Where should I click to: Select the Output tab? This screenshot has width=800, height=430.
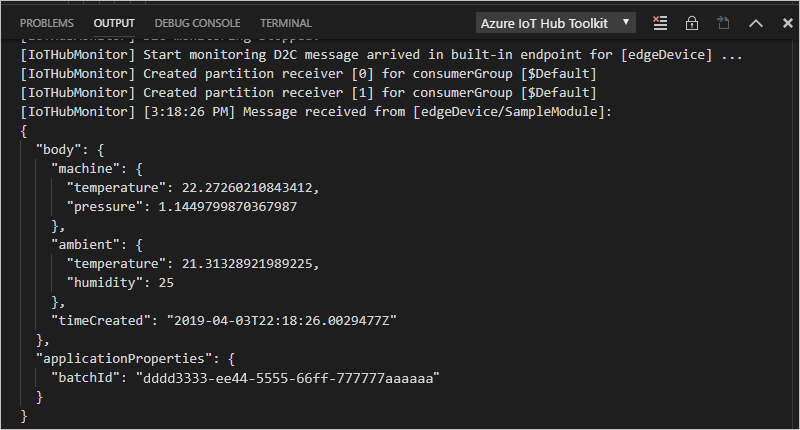pos(114,22)
